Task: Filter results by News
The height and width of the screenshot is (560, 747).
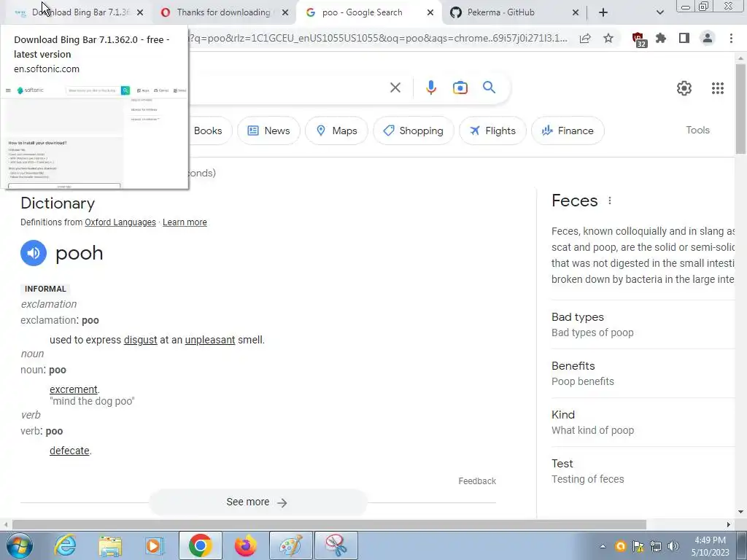Action: [x=268, y=131]
